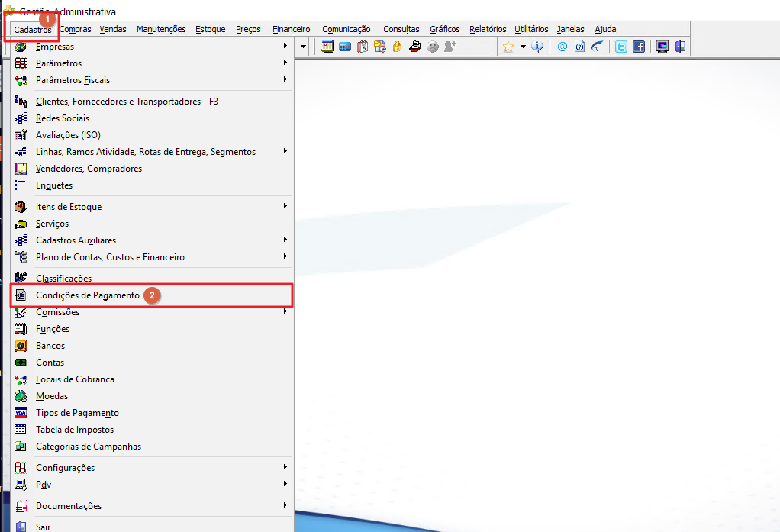Click the add user toolbar icon
This screenshot has width=780, height=532.
450,47
